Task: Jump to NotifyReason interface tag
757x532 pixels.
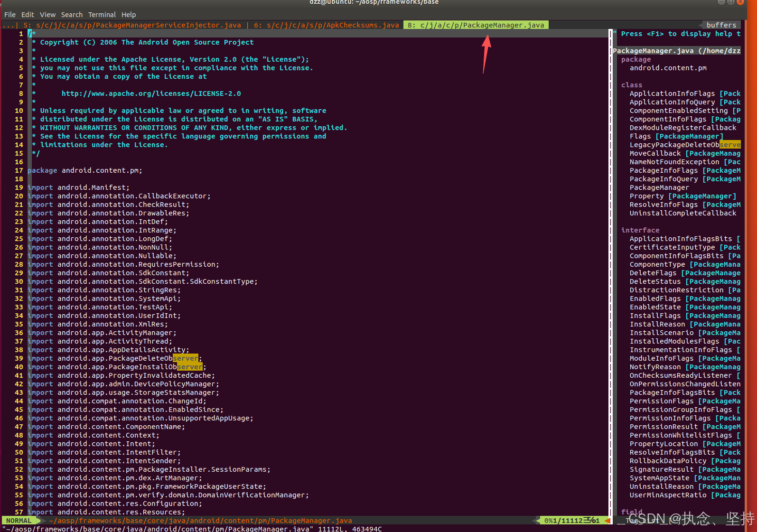Action: [685, 367]
